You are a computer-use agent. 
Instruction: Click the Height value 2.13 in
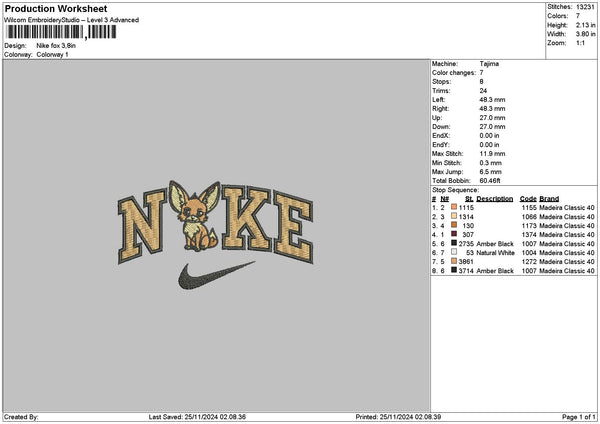tap(585, 25)
